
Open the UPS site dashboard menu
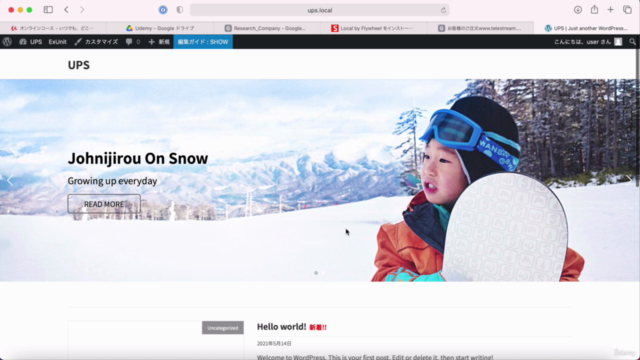(x=31, y=42)
